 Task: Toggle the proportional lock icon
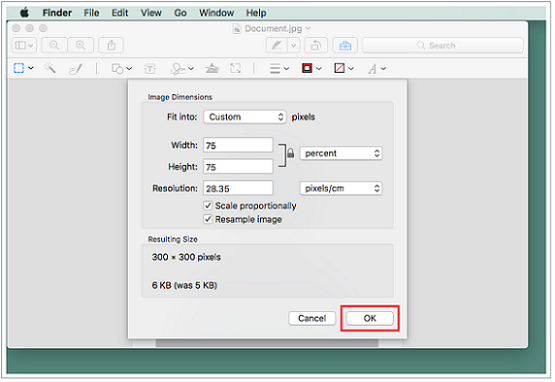coord(290,153)
